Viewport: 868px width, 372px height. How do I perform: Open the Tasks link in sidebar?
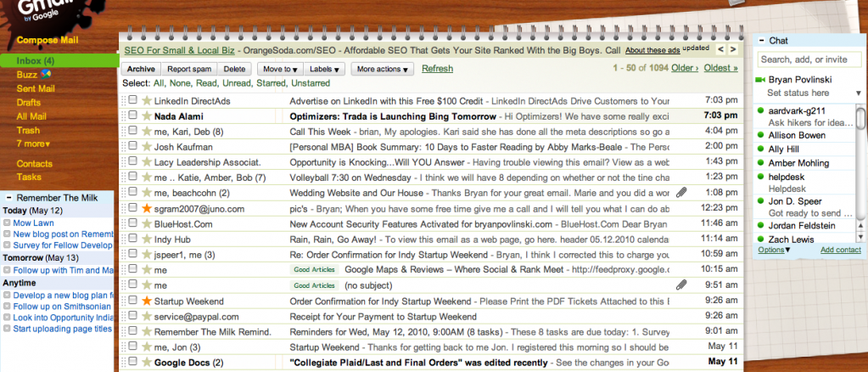pyautogui.click(x=29, y=177)
